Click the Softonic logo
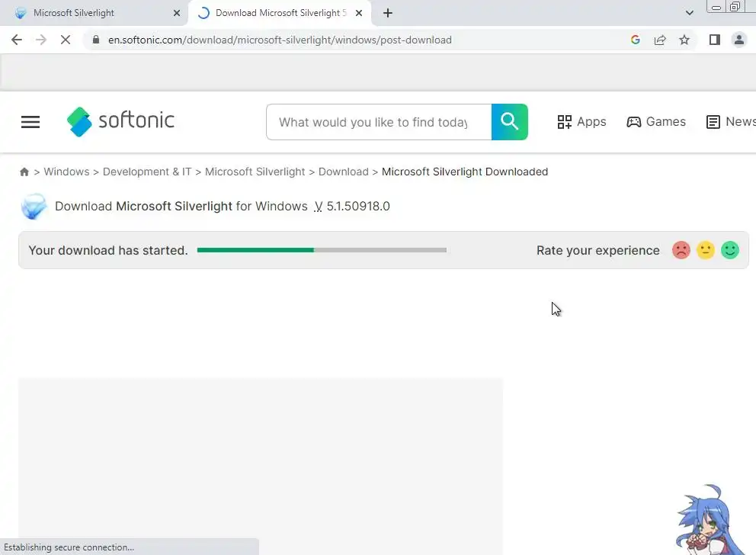 (120, 121)
